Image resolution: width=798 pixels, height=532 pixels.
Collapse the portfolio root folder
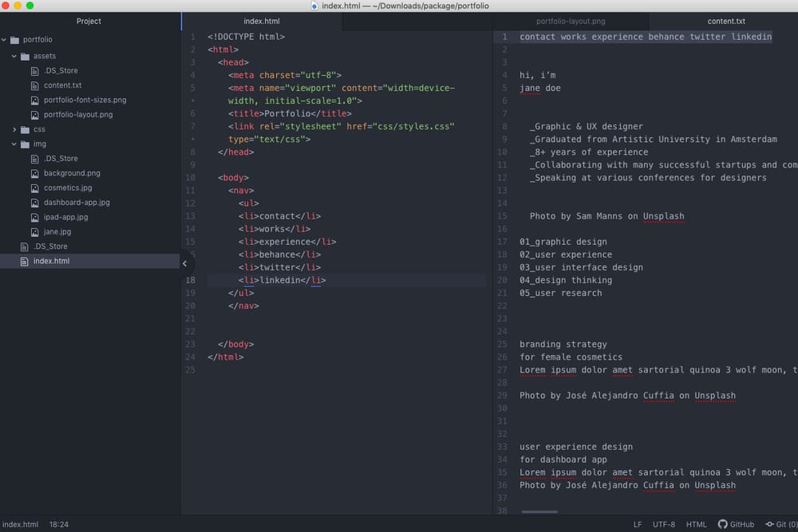5,40
